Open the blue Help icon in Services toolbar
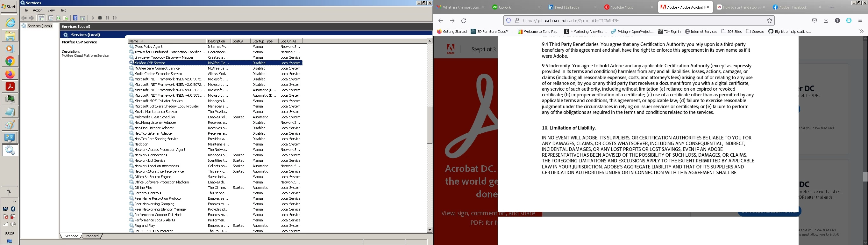This screenshot has width=868, height=245. [75, 18]
